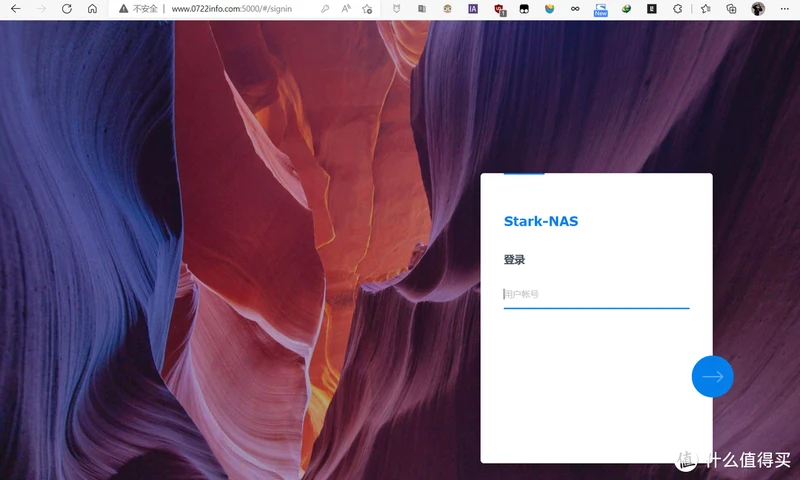Click the blue-yellow round extension icon
The width and height of the screenshot is (800, 480).
click(x=549, y=9)
